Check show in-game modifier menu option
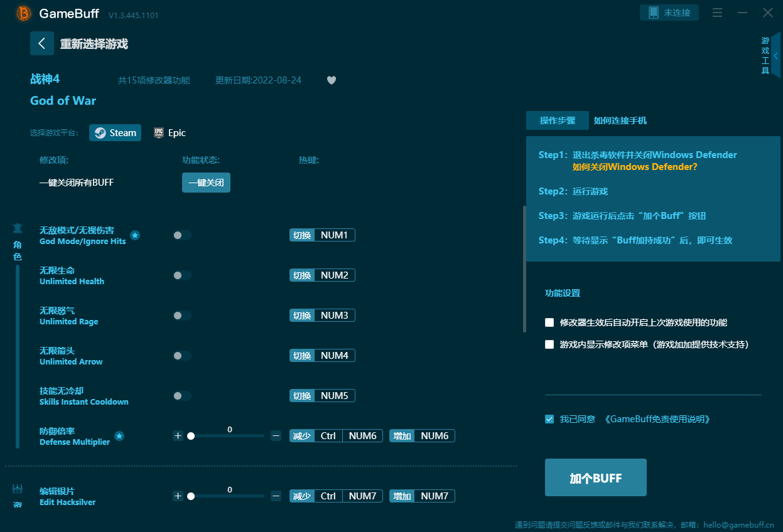Image resolution: width=783 pixels, height=532 pixels. pos(549,344)
